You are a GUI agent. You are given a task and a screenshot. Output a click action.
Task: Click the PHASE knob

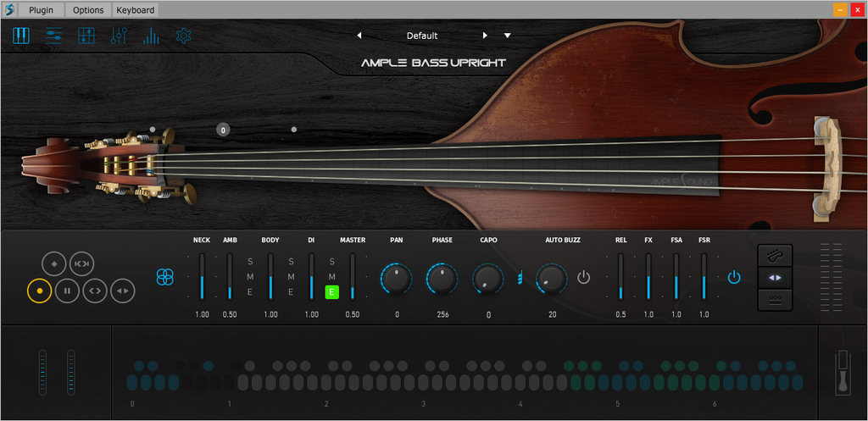point(442,279)
